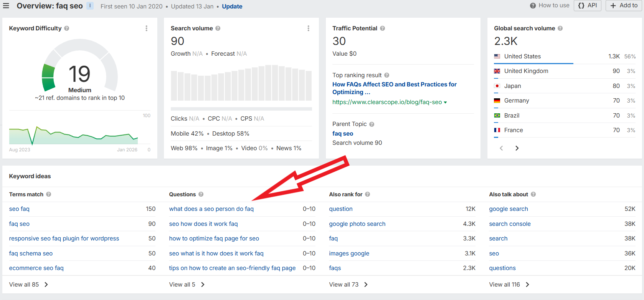
Task: Click the United States flag icon
Action: (497, 56)
